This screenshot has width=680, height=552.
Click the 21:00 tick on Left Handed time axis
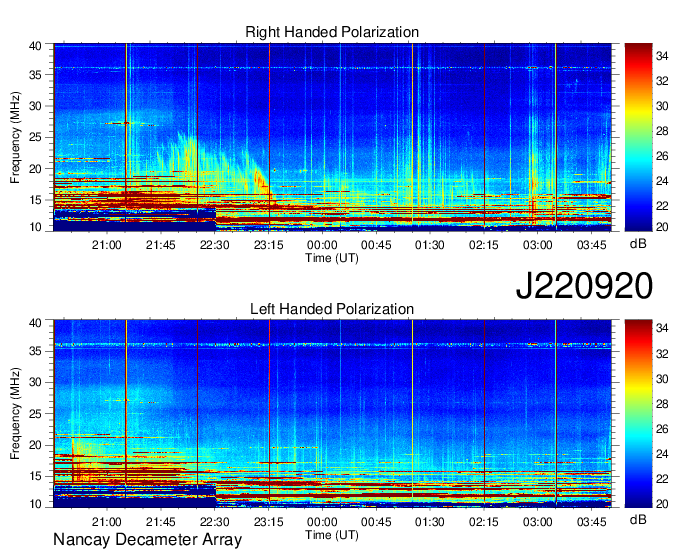click(x=107, y=522)
